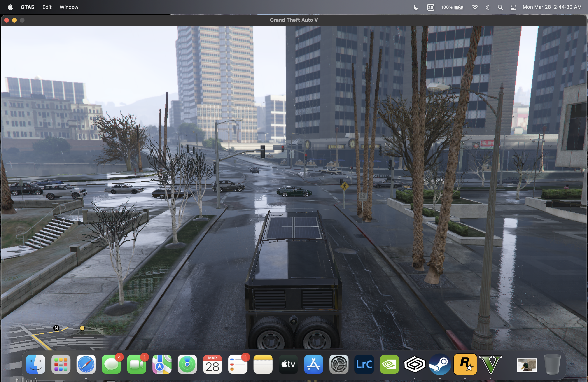Open the Window menu
The height and width of the screenshot is (382, 588).
click(x=69, y=7)
